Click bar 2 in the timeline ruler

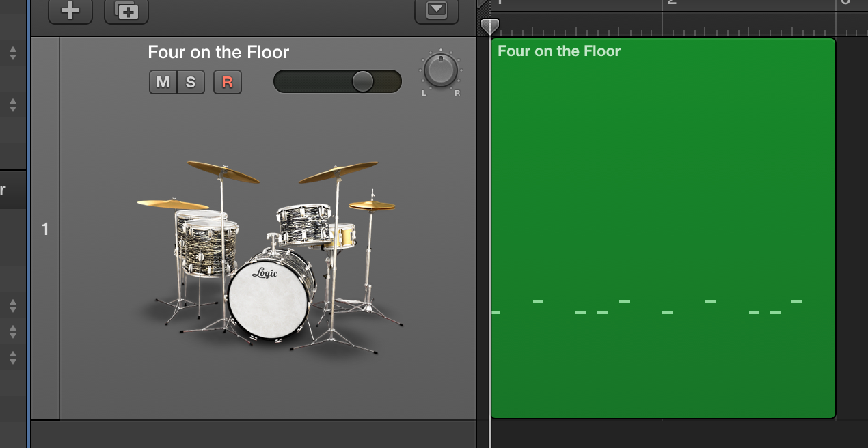pos(672,3)
